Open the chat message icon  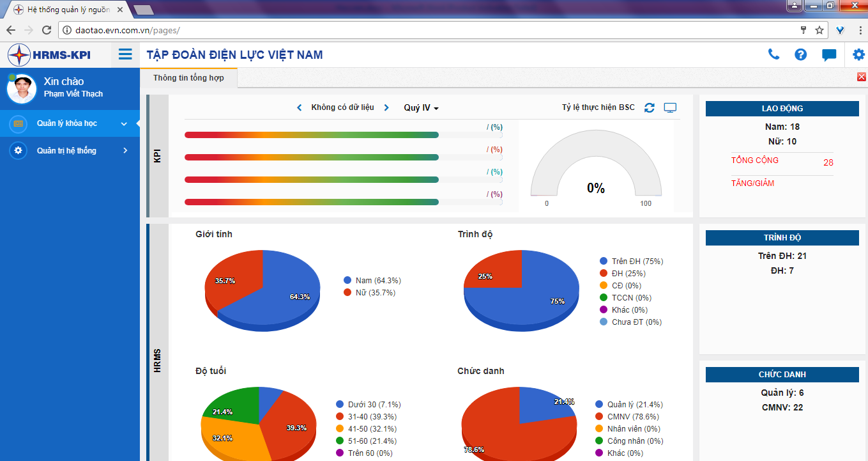pyautogui.click(x=829, y=55)
